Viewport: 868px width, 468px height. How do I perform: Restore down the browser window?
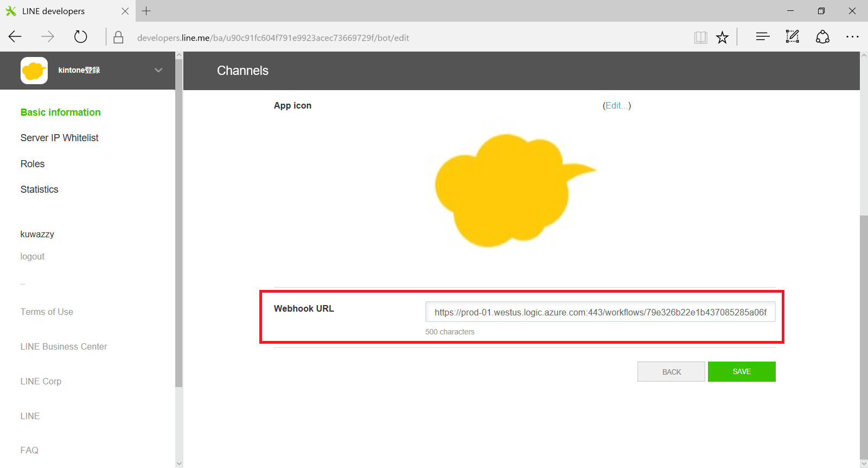click(821, 11)
